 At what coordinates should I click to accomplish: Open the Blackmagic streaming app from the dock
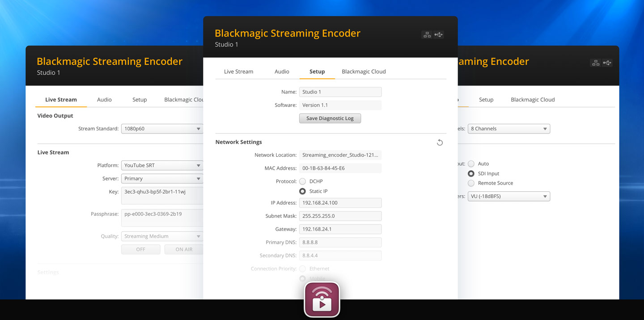(x=322, y=299)
